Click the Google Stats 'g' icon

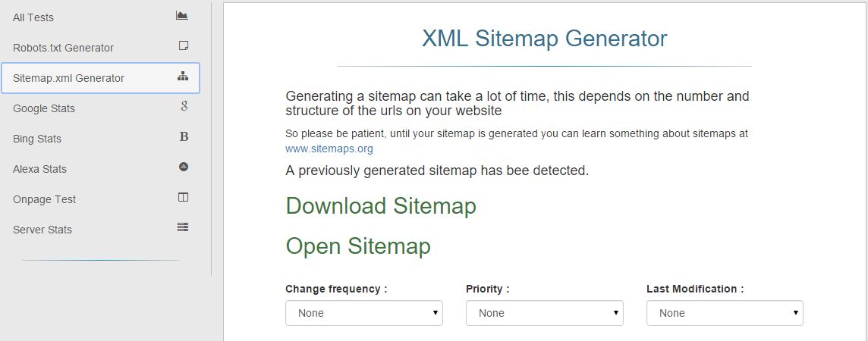(184, 107)
